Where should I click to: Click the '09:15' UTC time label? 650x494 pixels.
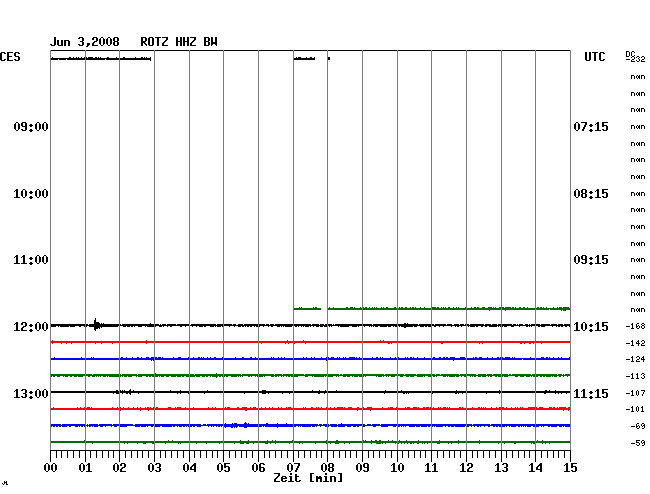pyautogui.click(x=591, y=260)
